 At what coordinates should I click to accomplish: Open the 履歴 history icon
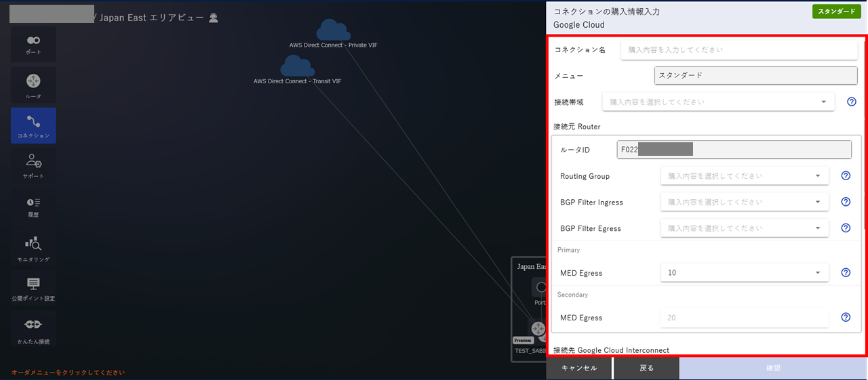33,207
